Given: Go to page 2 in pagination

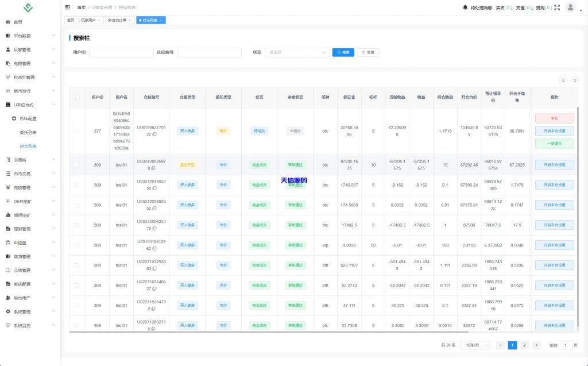Looking at the screenshot, I should (x=524, y=345).
